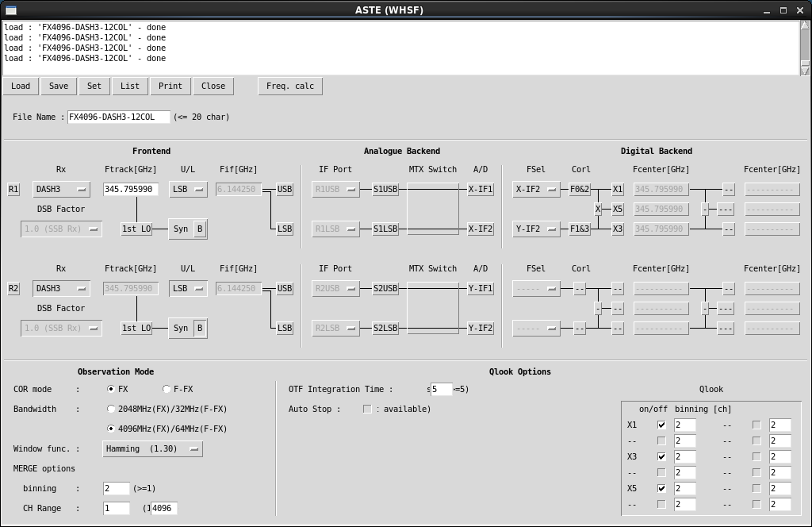
Task: Click the S1LSB switch box
Action: (x=386, y=229)
